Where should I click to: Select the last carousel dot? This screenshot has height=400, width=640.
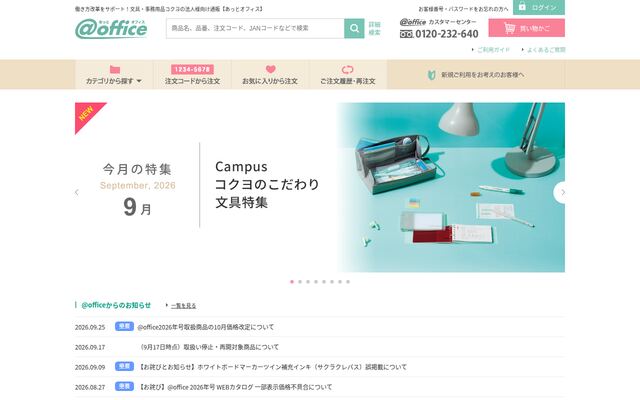[348, 282]
